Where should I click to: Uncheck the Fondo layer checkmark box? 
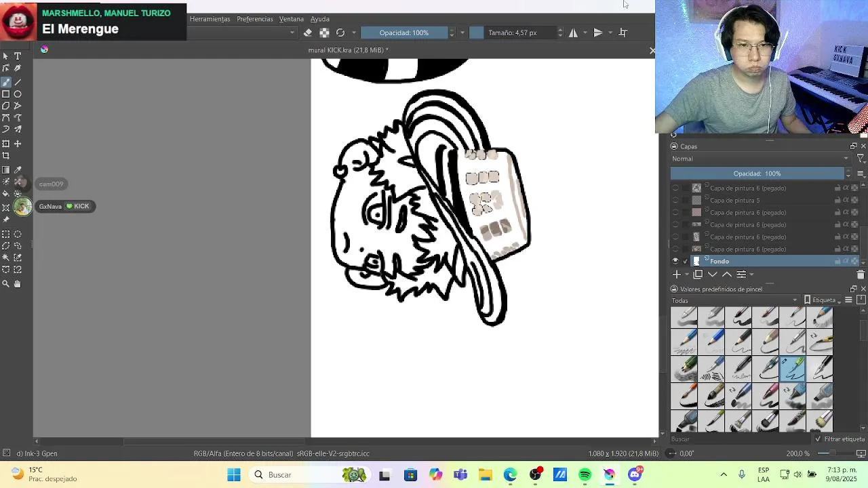pyautogui.click(x=686, y=262)
